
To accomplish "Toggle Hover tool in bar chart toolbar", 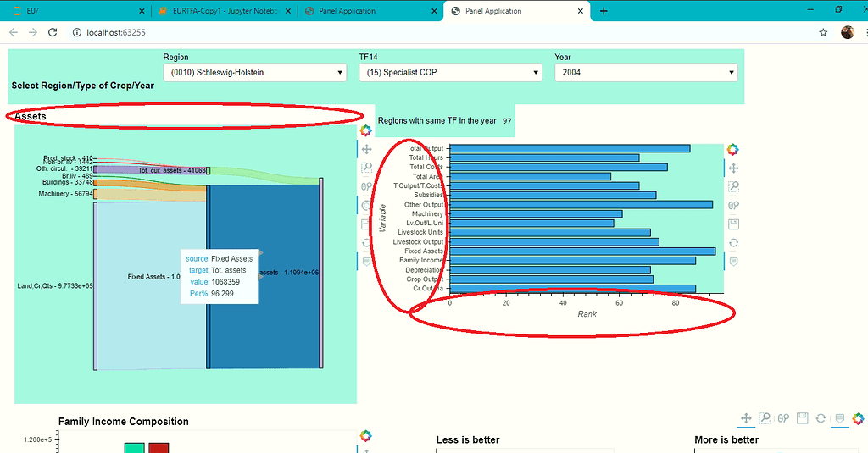I will pyautogui.click(x=733, y=262).
